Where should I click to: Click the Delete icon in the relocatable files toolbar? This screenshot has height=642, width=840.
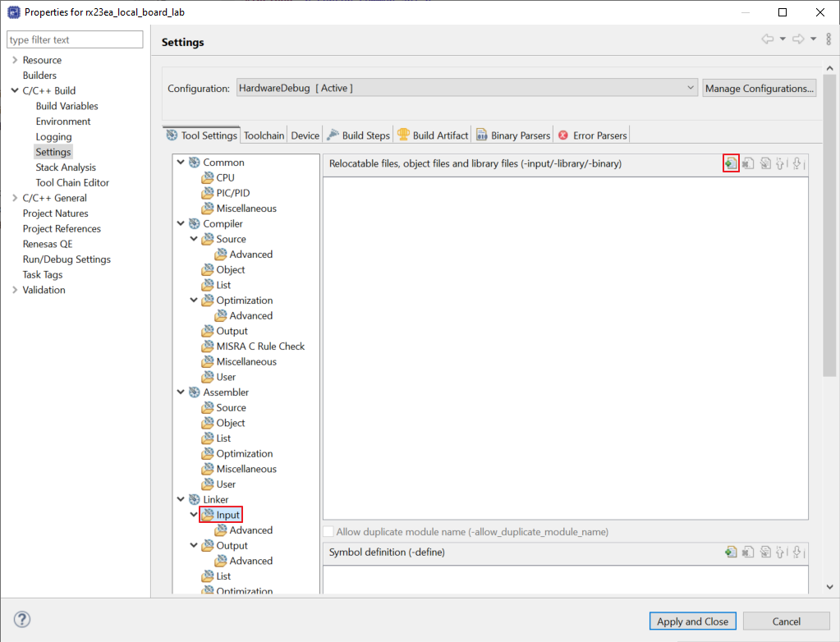point(748,163)
